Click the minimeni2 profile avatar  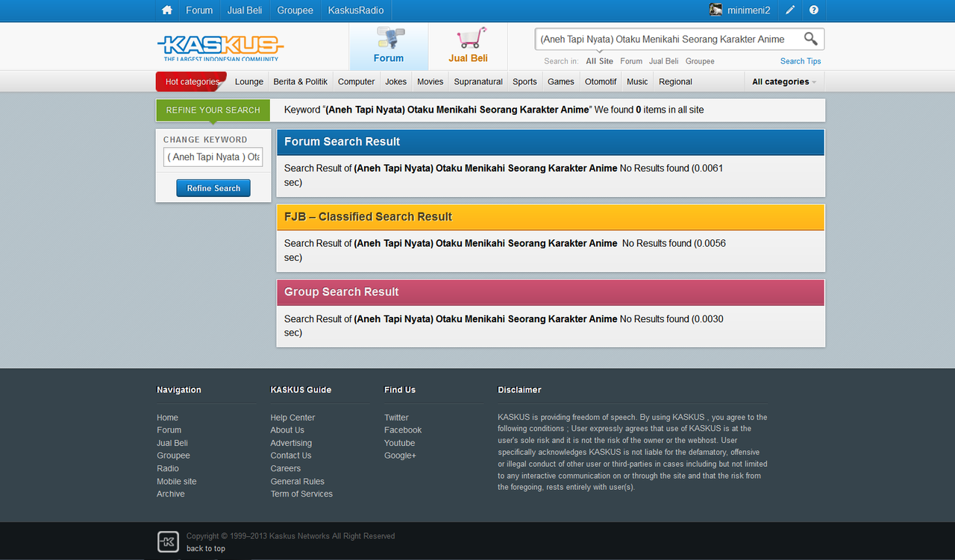point(716,10)
